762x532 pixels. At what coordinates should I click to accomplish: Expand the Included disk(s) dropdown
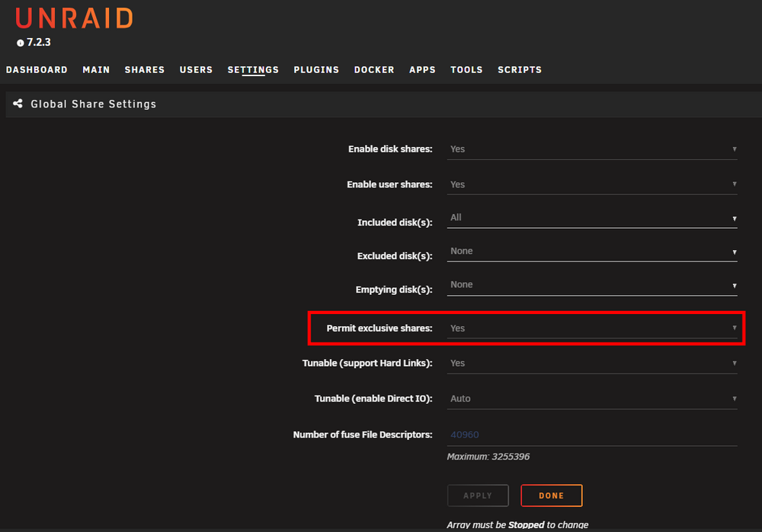(592, 218)
